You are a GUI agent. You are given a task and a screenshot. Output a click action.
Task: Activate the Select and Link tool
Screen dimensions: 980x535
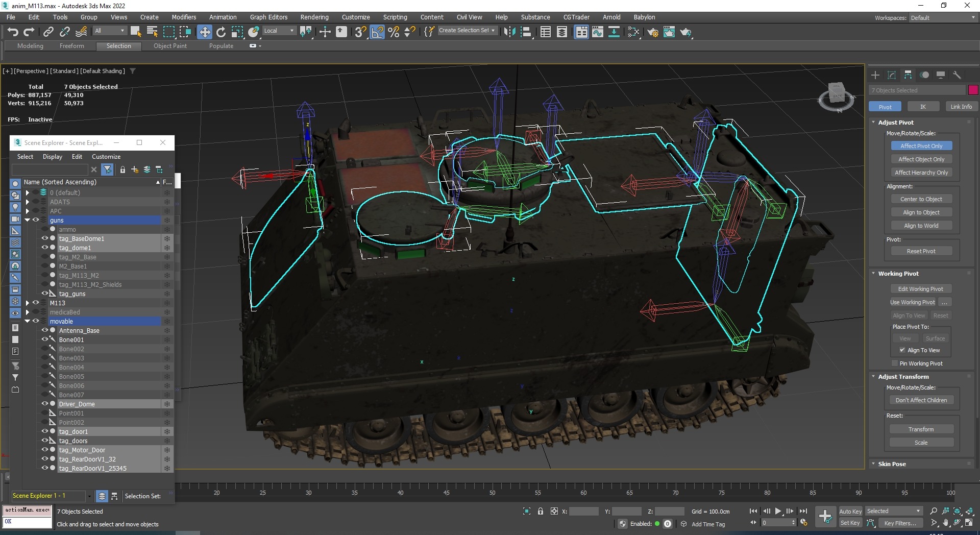pyautogui.click(x=48, y=32)
